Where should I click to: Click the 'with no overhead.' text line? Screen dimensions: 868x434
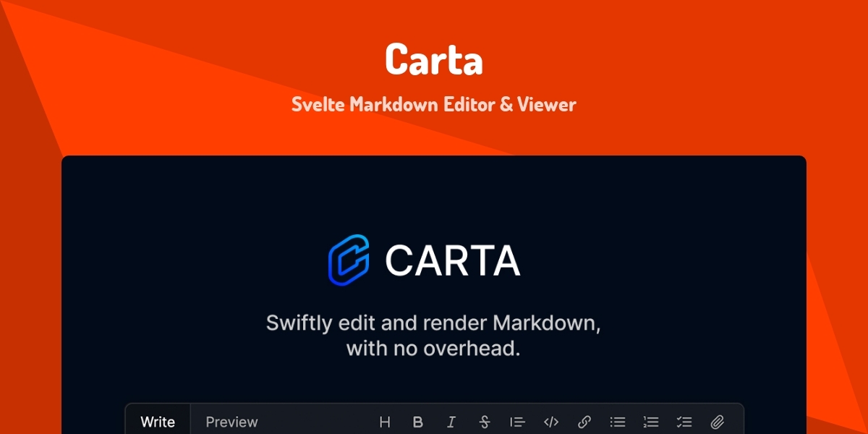[433, 348]
